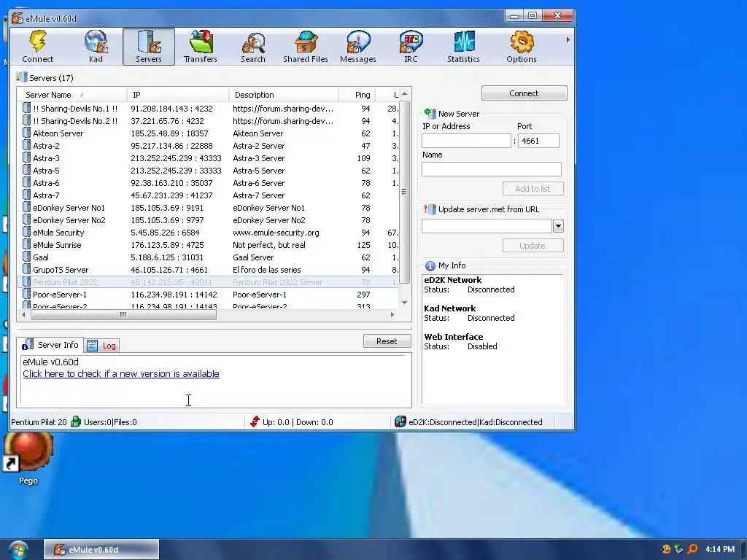This screenshot has height=560, width=747.
Task: Click the IP or Address field
Action: 466,141
